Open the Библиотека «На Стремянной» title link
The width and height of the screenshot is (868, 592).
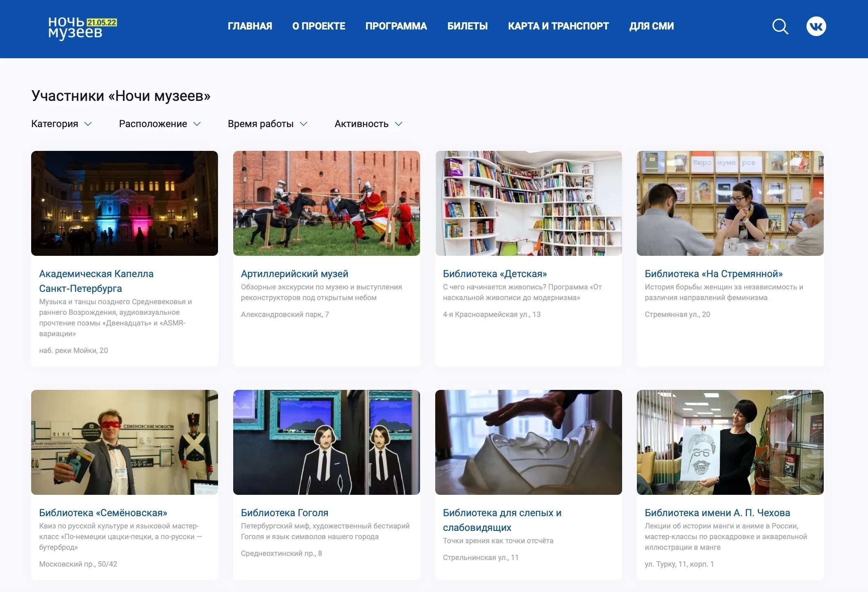[713, 273]
